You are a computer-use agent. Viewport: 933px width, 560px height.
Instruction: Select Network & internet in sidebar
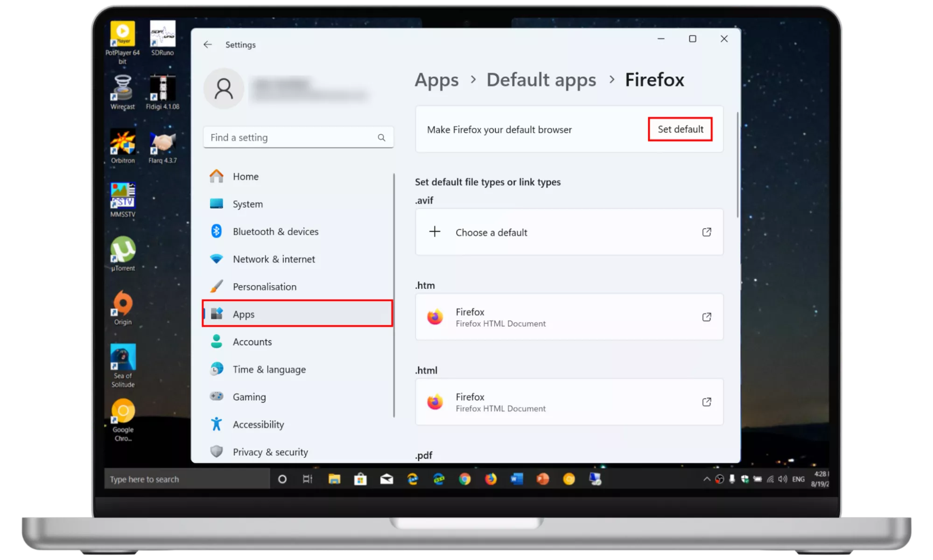274,259
